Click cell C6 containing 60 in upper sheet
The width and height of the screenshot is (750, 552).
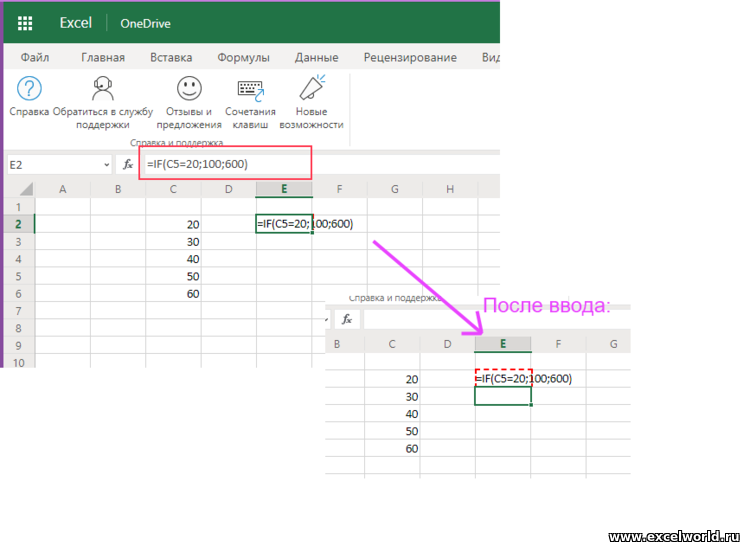pyautogui.click(x=173, y=293)
